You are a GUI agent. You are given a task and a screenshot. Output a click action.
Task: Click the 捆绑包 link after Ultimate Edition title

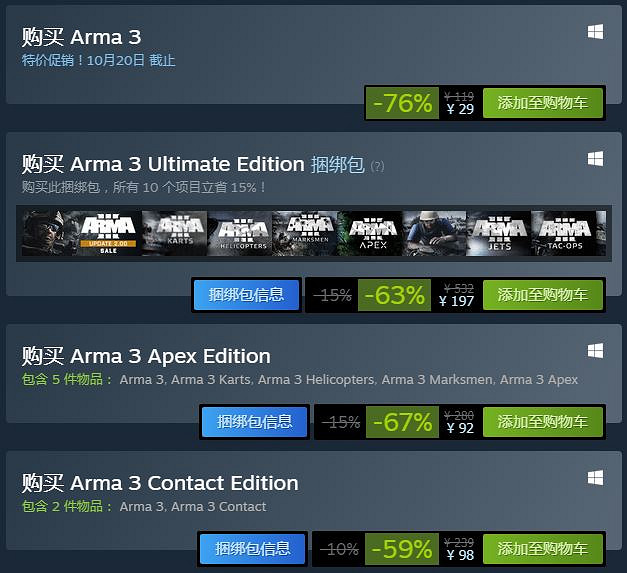coord(338,165)
